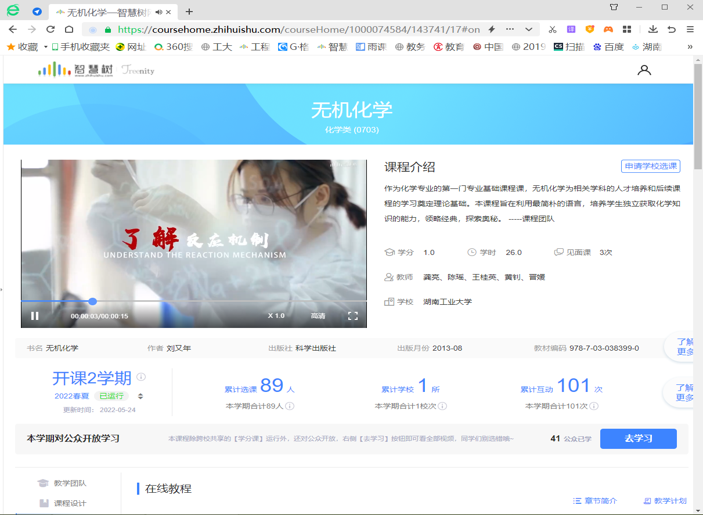Select 课程设计 in the sidebar

(69, 503)
